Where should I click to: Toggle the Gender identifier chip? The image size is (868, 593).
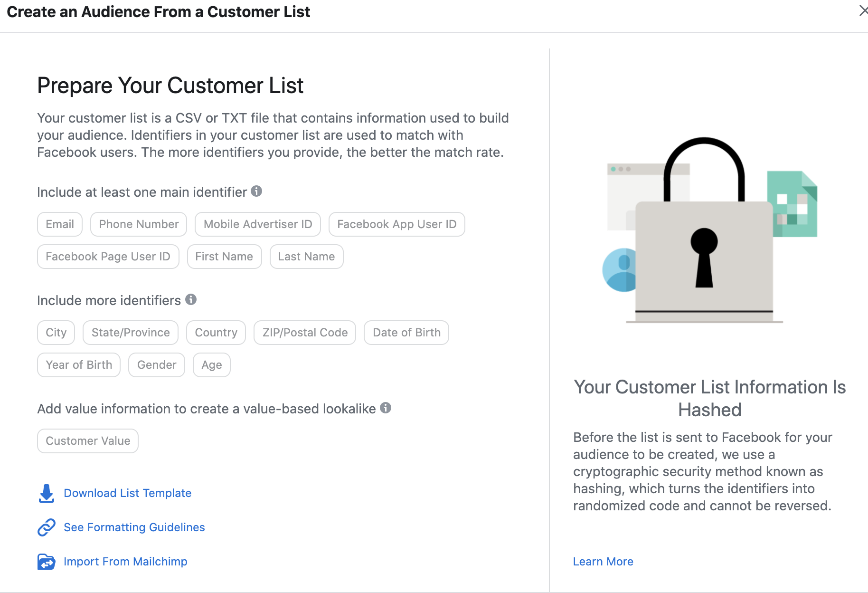[156, 364]
